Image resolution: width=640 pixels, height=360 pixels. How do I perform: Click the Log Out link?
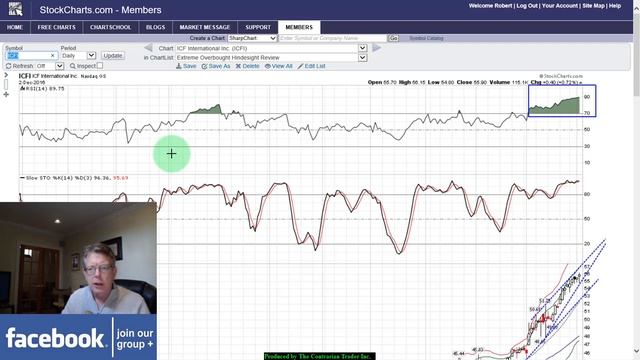(527, 6)
